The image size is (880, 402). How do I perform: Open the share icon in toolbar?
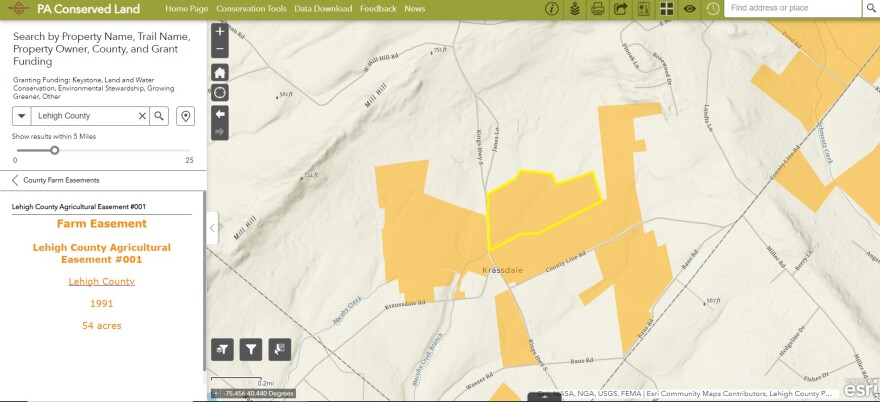[620, 9]
